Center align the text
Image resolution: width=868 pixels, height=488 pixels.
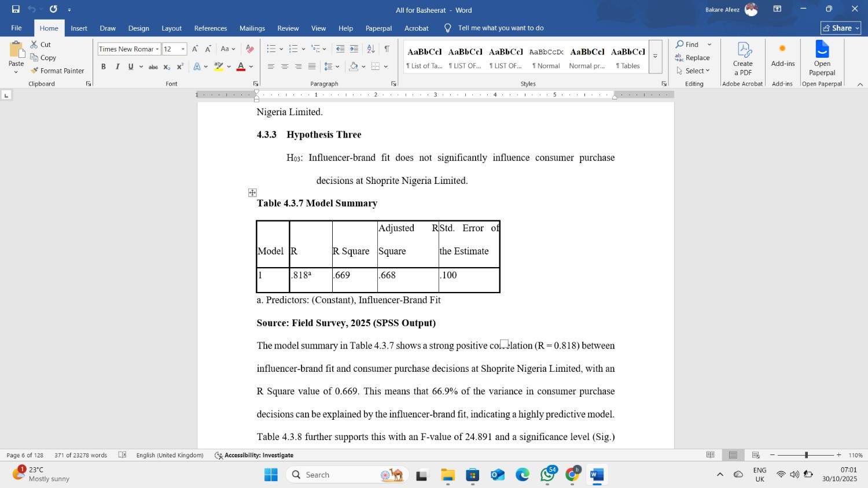[x=285, y=66]
